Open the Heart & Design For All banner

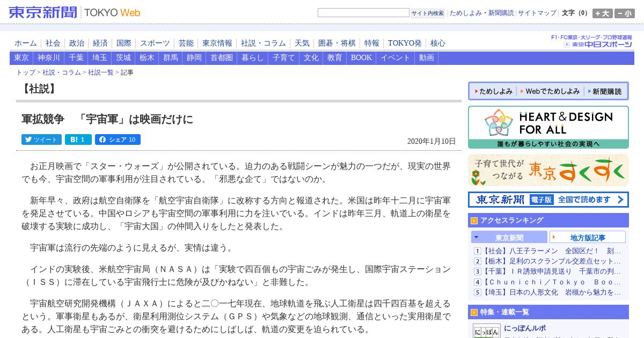[548, 127]
